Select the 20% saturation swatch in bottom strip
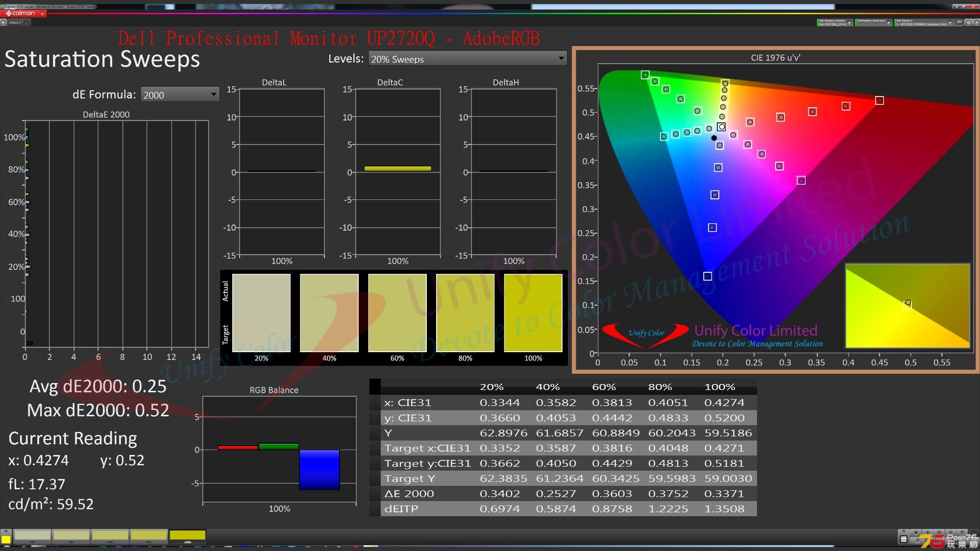The image size is (980, 551). [32, 536]
